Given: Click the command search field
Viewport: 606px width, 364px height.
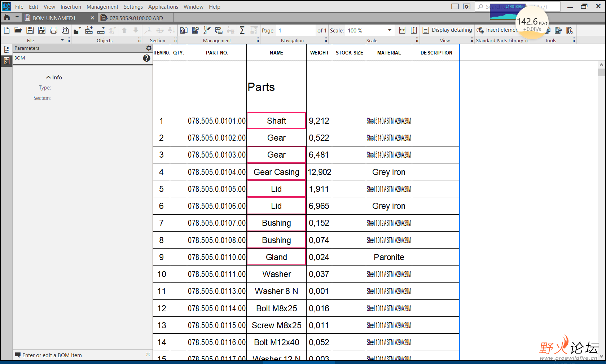Looking at the screenshot, I should pos(517,6).
